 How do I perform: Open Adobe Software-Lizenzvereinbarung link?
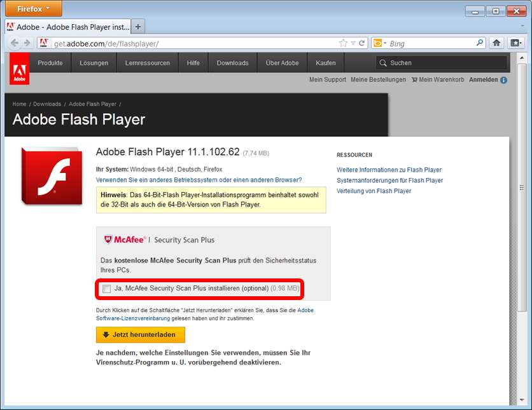point(133,318)
